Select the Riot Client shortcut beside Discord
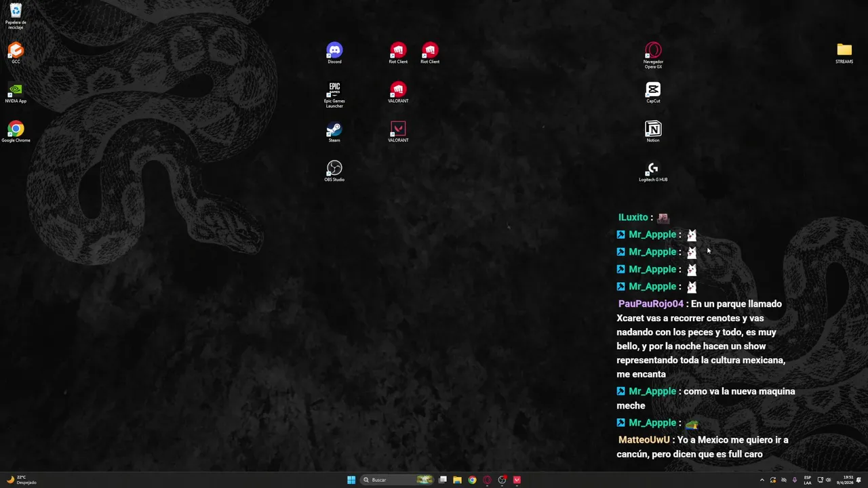Viewport: 868px width, 488px height. pos(398,54)
